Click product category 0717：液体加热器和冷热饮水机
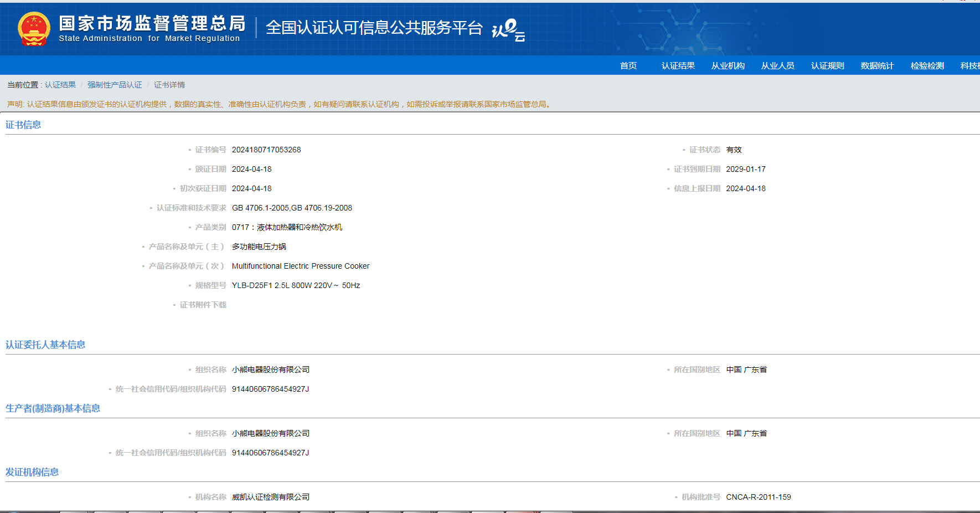The height and width of the screenshot is (513, 980). click(x=287, y=227)
